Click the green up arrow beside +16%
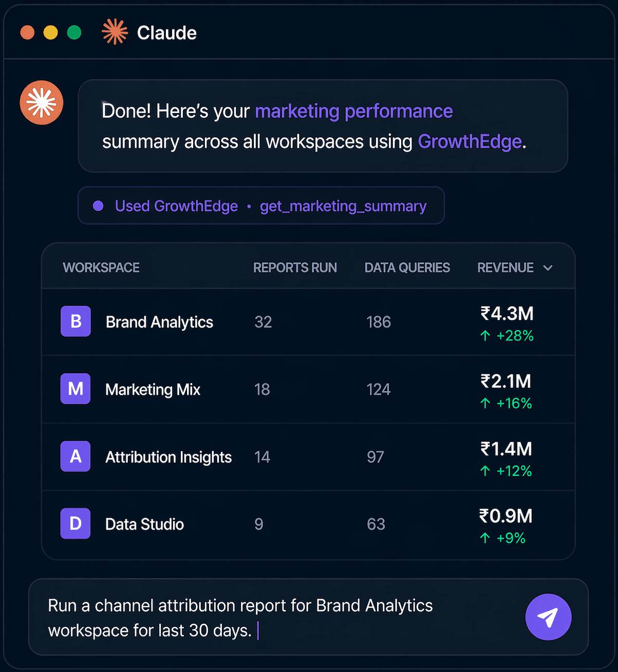Viewport: 618px width, 672px height. tap(485, 403)
